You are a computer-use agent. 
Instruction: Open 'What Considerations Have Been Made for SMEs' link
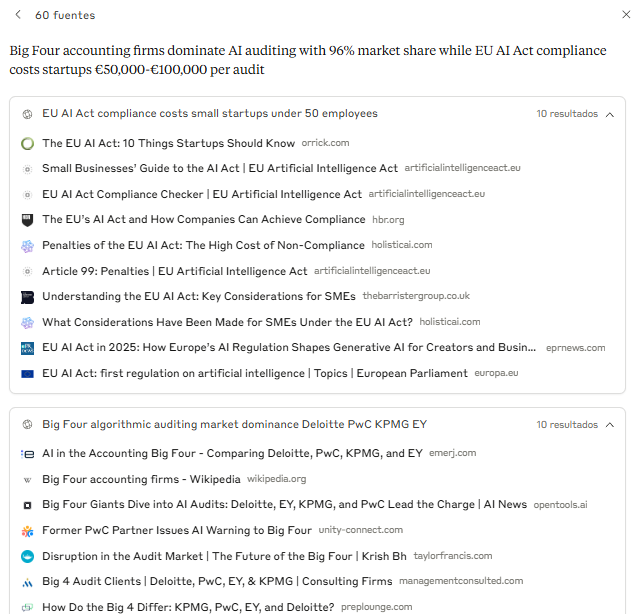tap(227, 322)
